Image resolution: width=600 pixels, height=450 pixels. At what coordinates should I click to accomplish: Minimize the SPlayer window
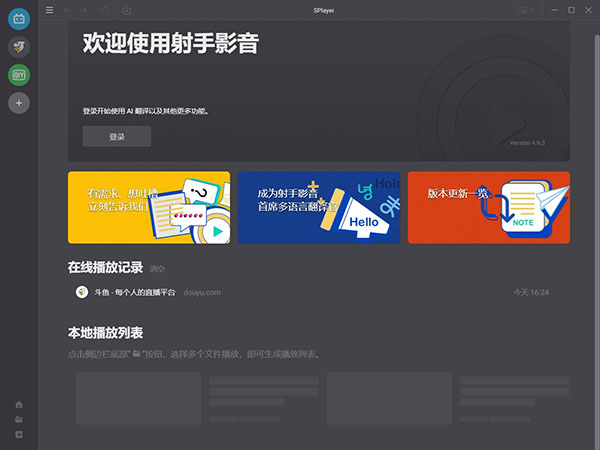coord(554,10)
